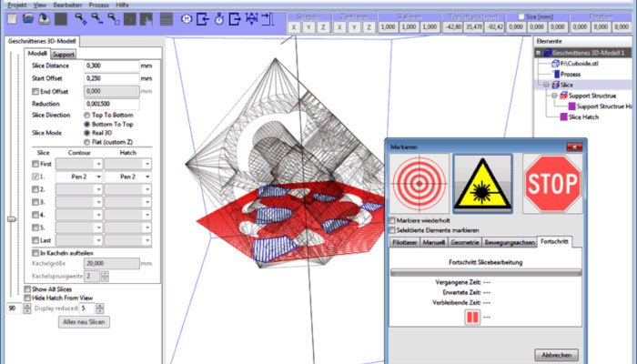Click the arrow-to-bracket alignment icon
The height and width of the screenshot is (364, 637).
coord(268,19)
